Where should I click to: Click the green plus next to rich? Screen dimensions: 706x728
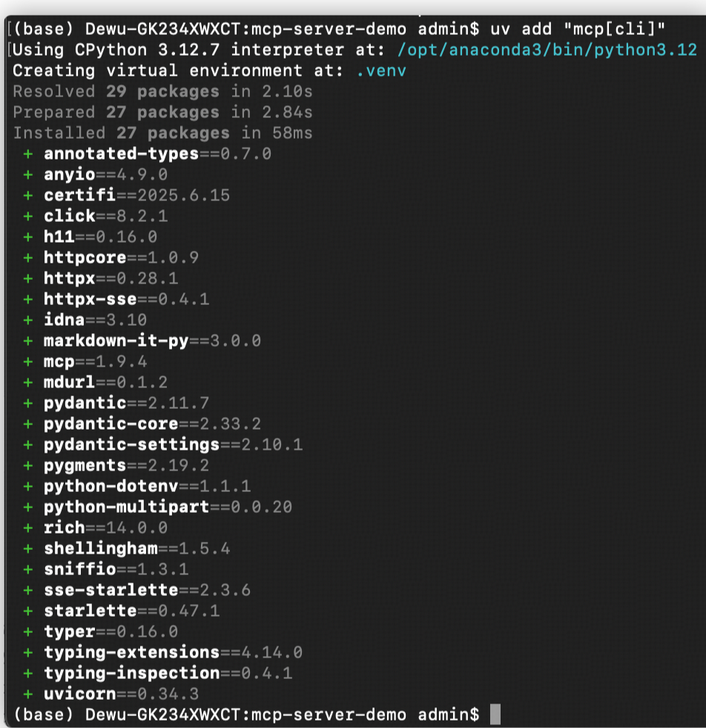(x=28, y=528)
